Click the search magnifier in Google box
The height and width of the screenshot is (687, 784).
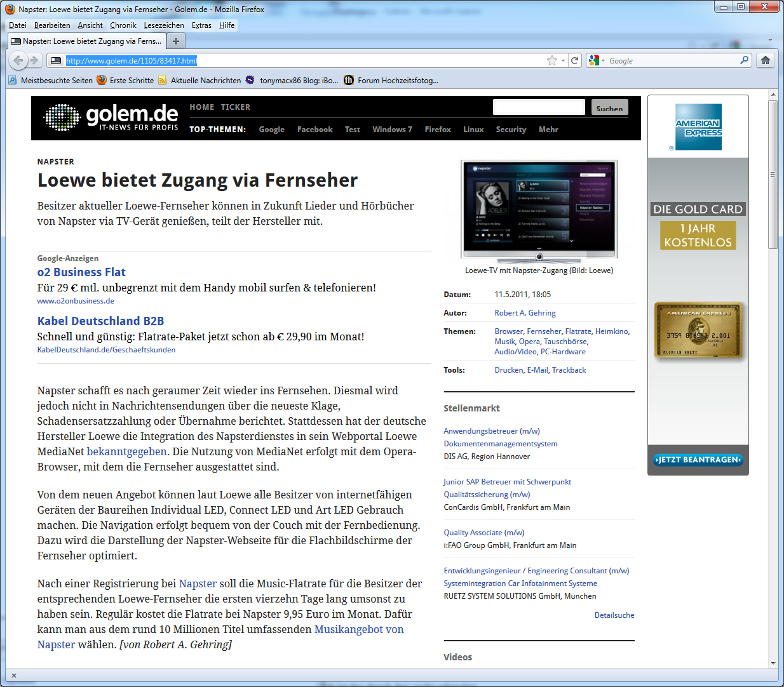[x=745, y=60]
